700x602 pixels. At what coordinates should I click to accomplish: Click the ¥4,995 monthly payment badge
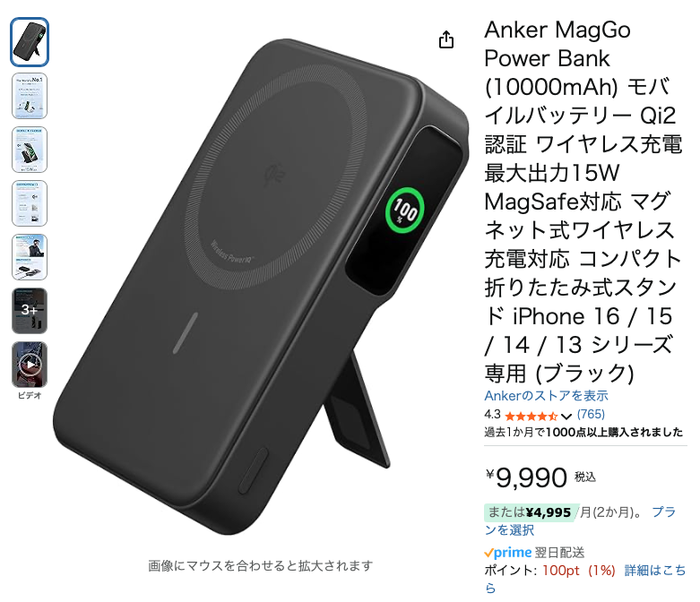[530, 512]
